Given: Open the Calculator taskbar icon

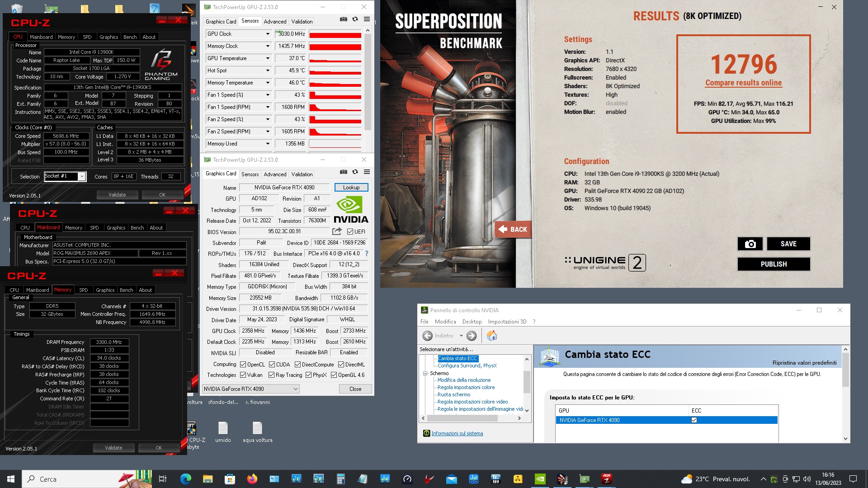Looking at the screenshot, I should click(x=340, y=479).
